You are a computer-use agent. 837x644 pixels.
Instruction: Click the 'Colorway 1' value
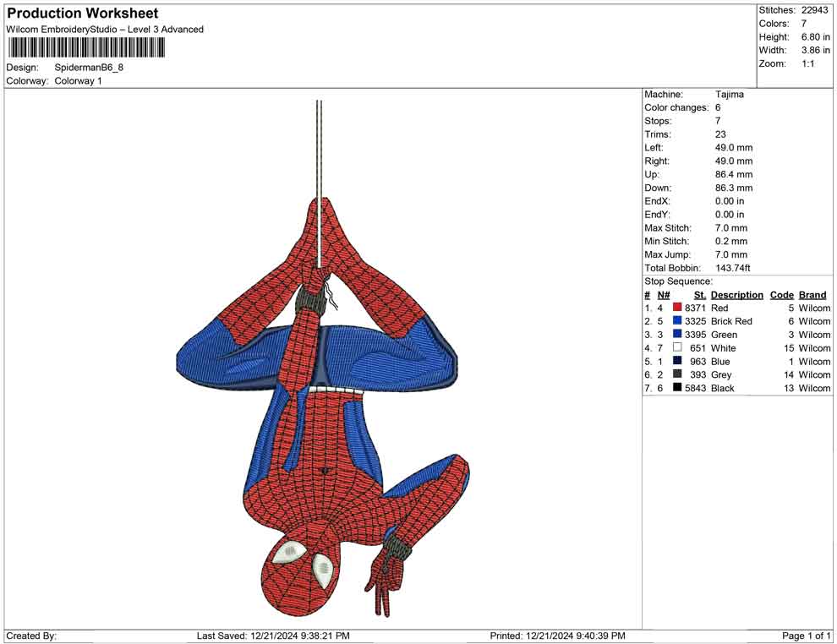tap(78, 80)
